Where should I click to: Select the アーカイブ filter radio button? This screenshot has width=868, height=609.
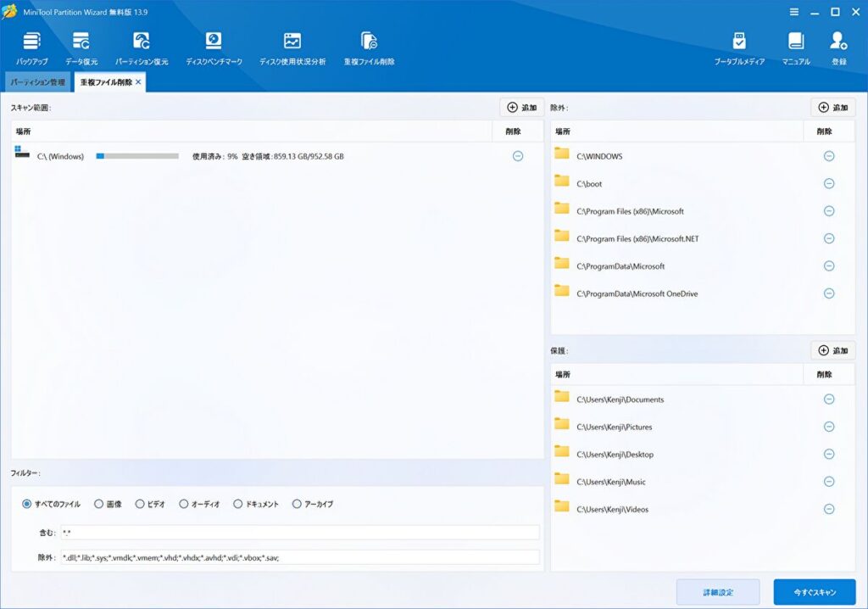point(297,504)
